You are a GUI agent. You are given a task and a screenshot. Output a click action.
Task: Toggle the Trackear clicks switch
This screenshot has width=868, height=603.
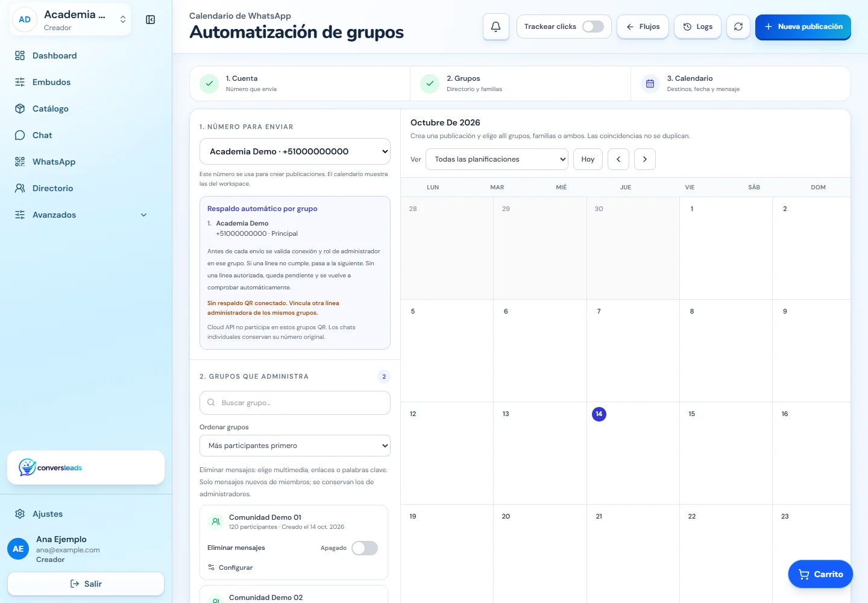click(x=593, y=27)
